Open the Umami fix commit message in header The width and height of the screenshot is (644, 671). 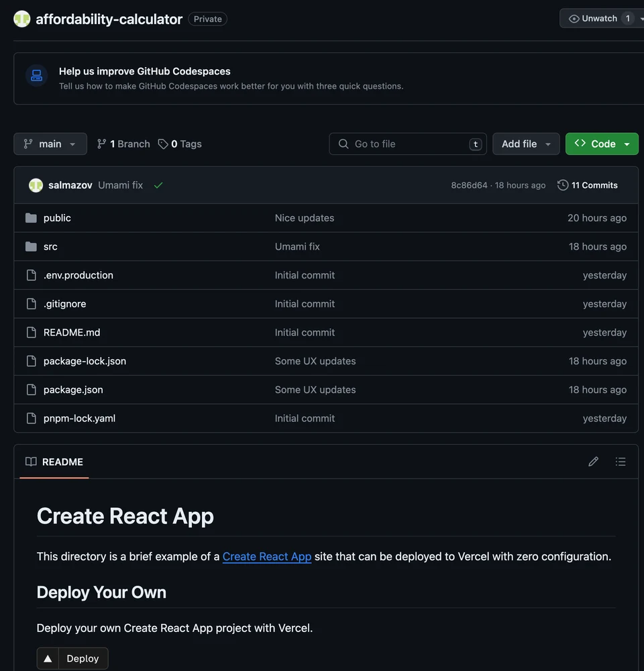point(120,185)
